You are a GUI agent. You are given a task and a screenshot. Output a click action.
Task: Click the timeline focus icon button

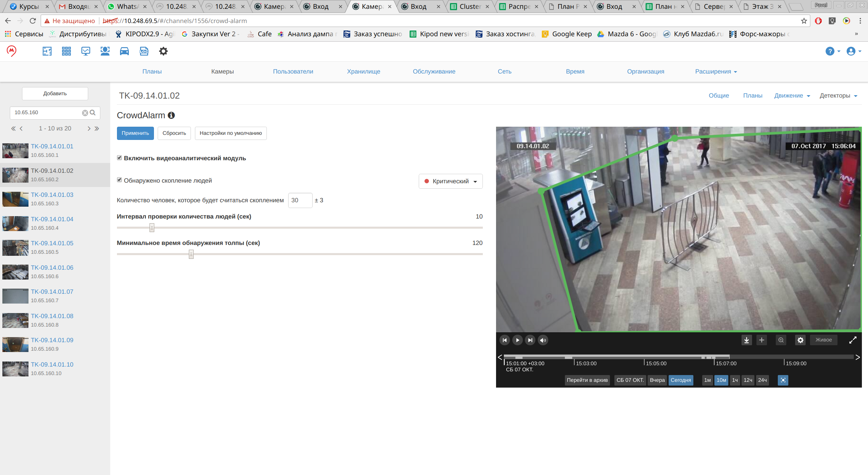coord(783,380)
